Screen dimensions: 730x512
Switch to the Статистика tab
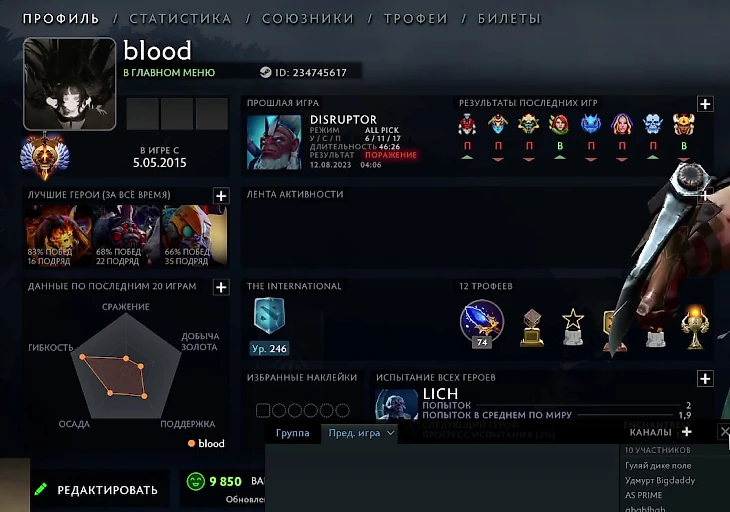click(180, 19)
